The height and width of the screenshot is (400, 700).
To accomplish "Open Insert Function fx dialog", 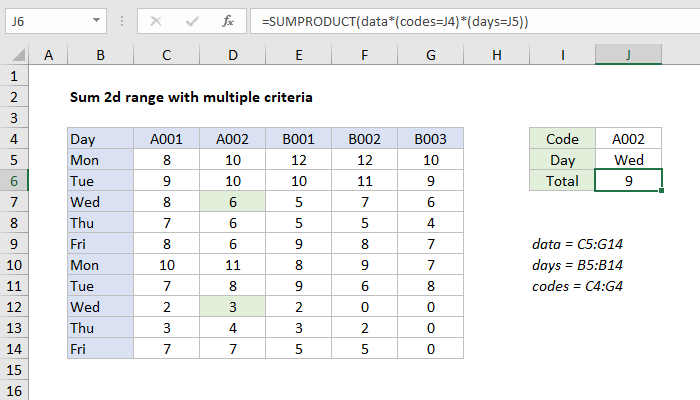I will coord(228,21).
